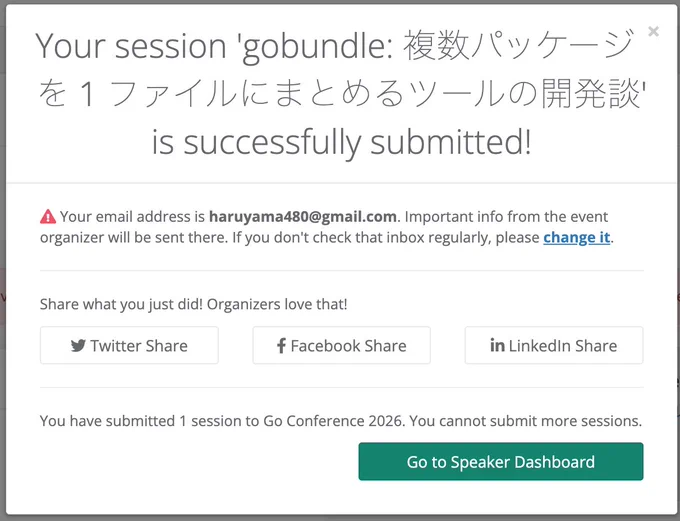
Task: Click the Twitter bird icon
Action: [78, 346]
